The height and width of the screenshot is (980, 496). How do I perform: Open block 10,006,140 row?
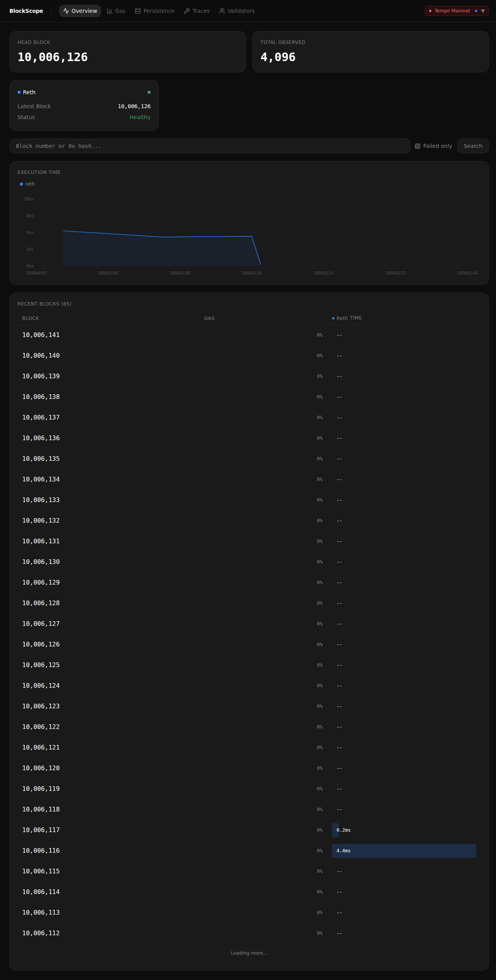click(249, 356)
